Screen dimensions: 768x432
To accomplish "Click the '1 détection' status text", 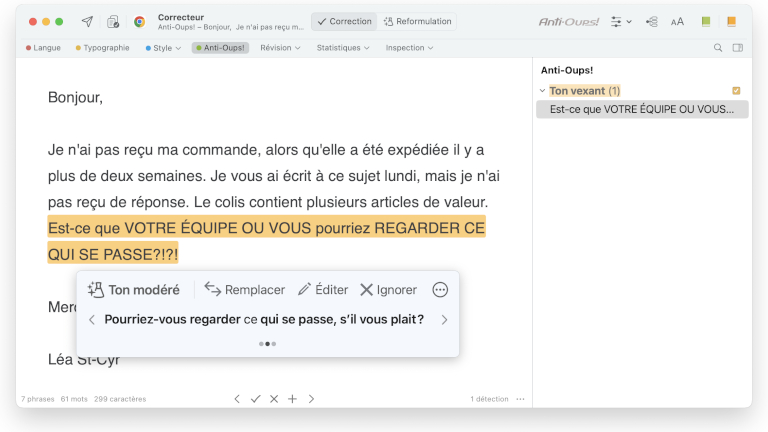I will coord(489,399).
